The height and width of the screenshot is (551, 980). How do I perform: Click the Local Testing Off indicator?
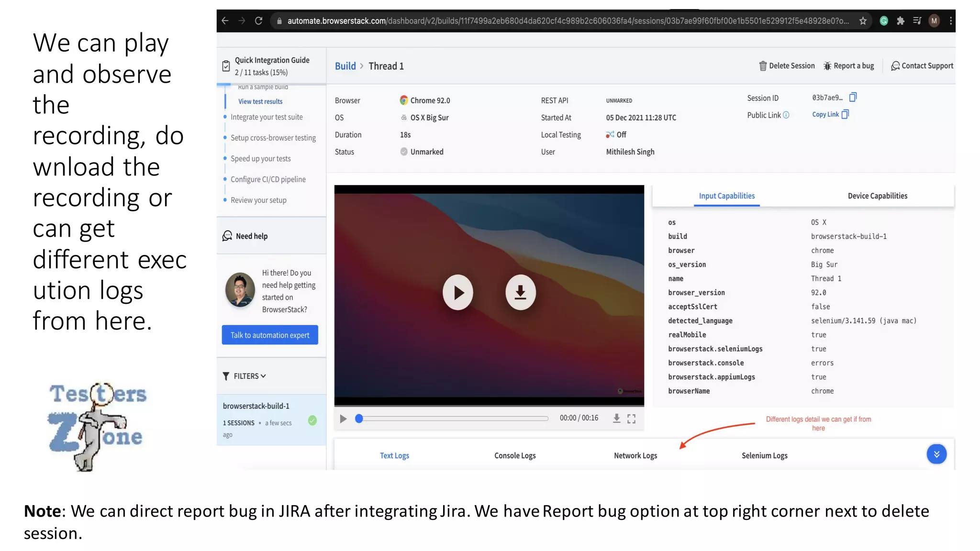[x=616, y=135]
